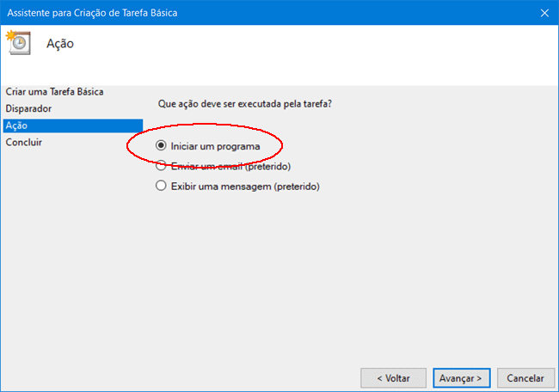Select the 'Iniciar um programa' radio button
This screenshot has width=559, height=392.
(161, 146)
